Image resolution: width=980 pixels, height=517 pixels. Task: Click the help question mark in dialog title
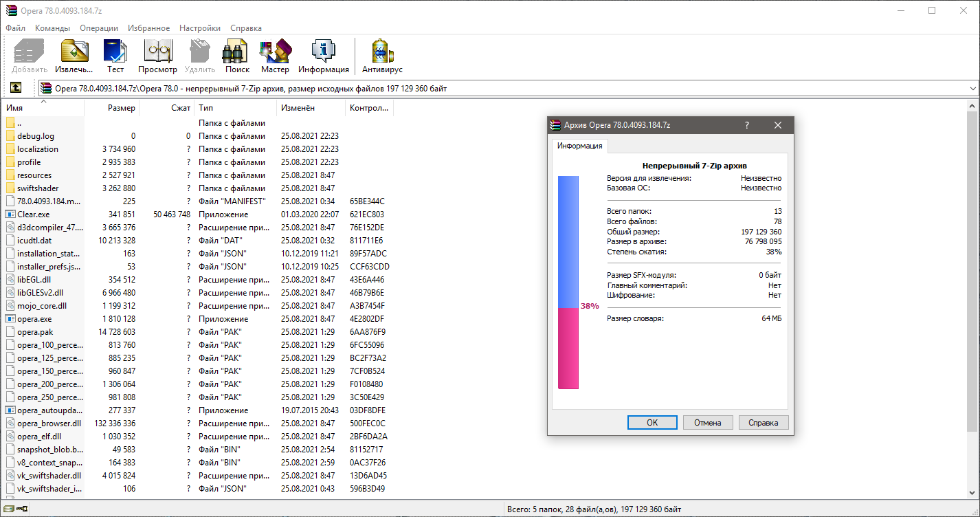(x=747, y=125)
